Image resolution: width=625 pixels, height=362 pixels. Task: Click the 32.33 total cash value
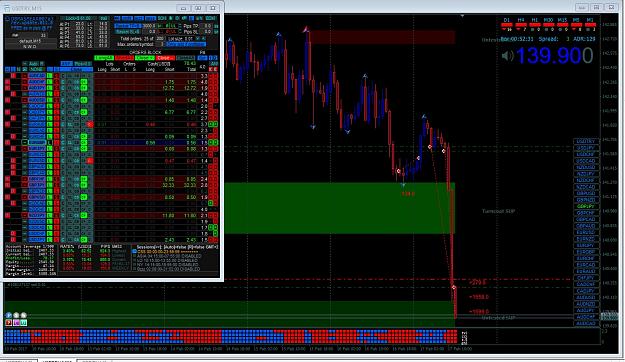coord(191,185)
